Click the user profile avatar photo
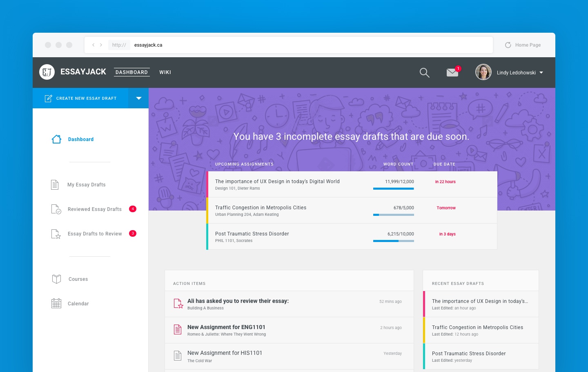The width and height of the screenshot is (588, 372). [x=483, y=72]
